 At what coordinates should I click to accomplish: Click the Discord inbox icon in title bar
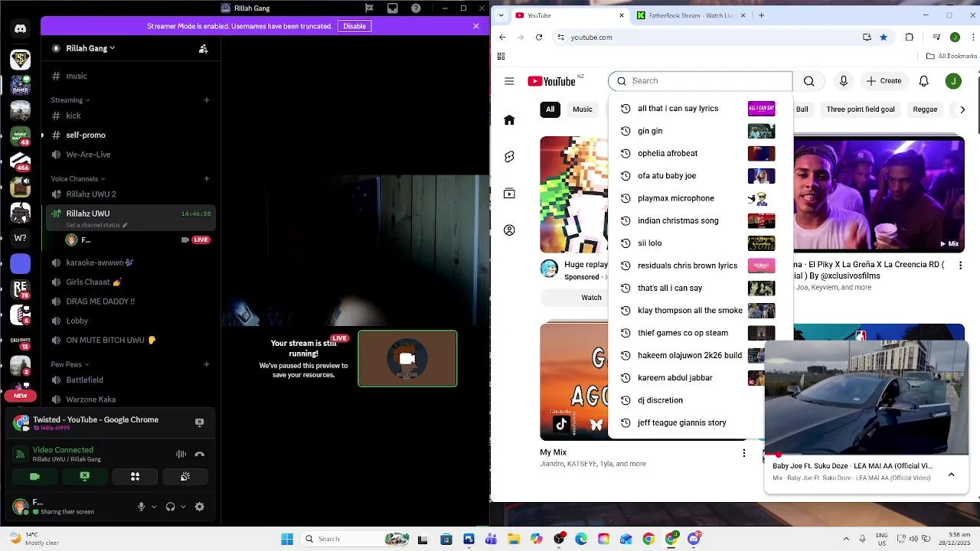(x=393, y=8)
